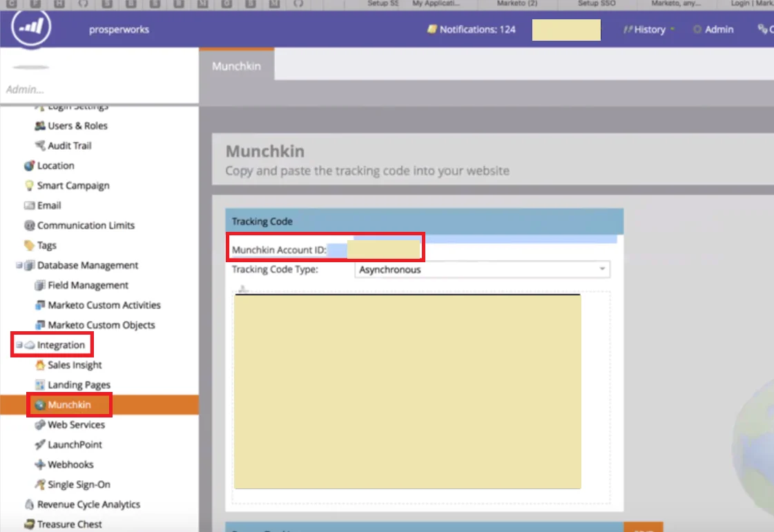Open the Marketo, any... browser tab
The height and width of the screenshot is (532, 774).
675,3
